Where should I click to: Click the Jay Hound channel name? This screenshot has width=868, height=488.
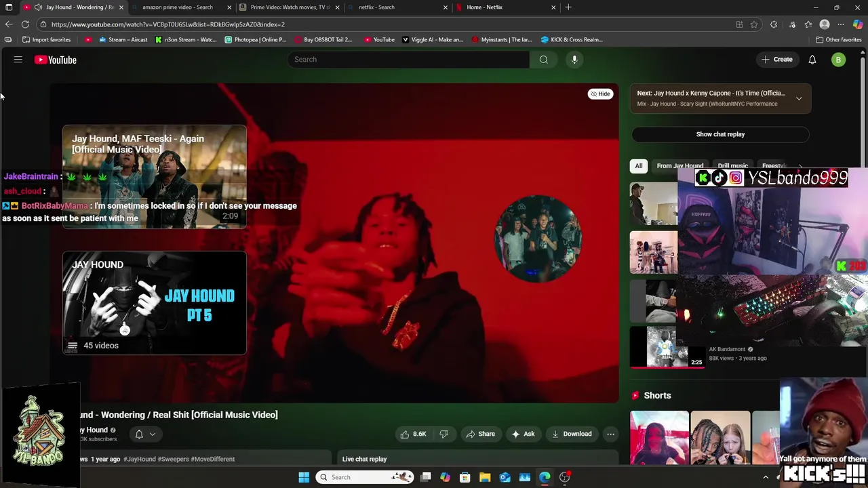(x=93, y=430)
